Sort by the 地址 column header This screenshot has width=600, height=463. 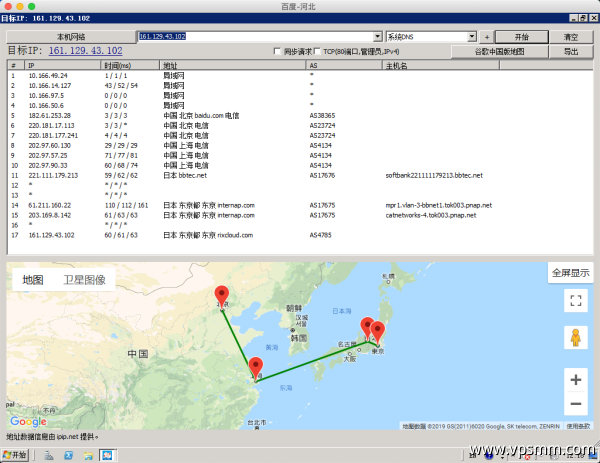tap(233, 65)
